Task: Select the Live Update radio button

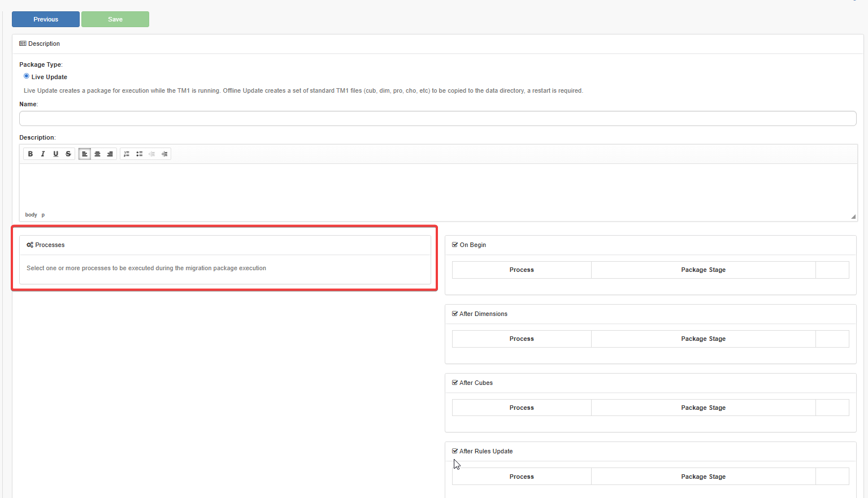Action: pos(27,76)
